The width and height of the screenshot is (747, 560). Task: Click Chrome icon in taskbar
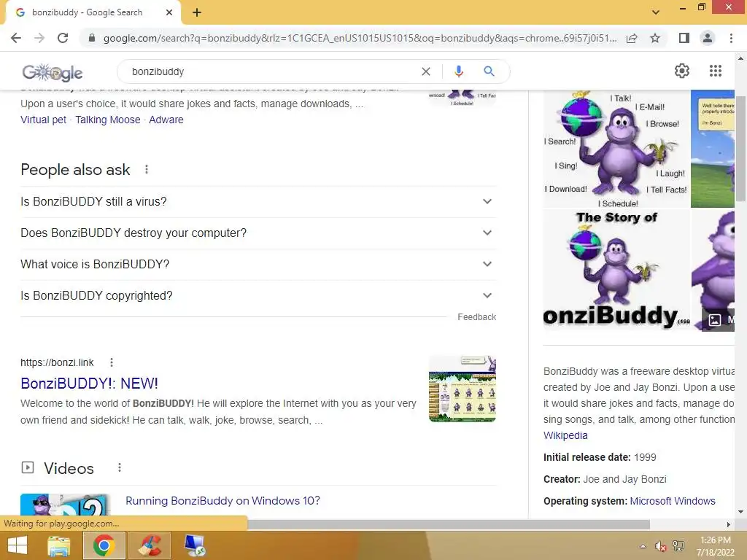click(104, 545)
